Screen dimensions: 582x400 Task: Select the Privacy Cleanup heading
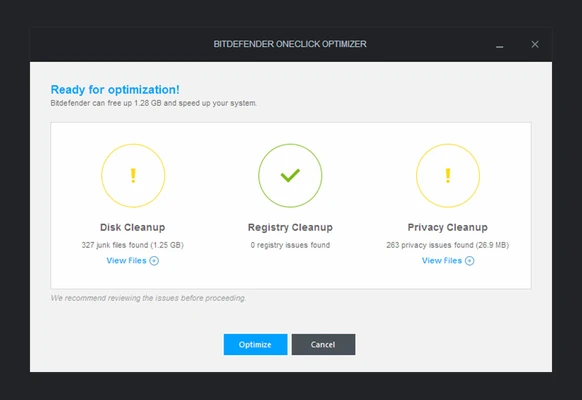point(448,227)
